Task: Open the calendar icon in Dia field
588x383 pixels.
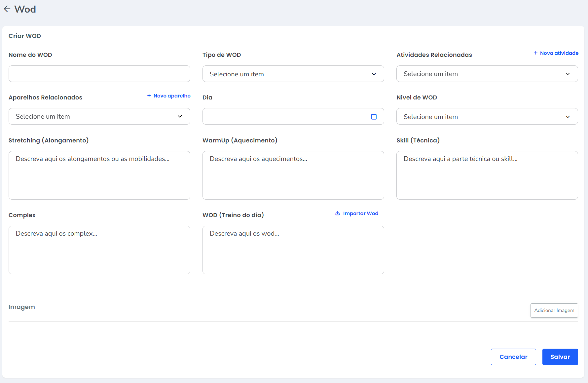Action: click(374, 117)
